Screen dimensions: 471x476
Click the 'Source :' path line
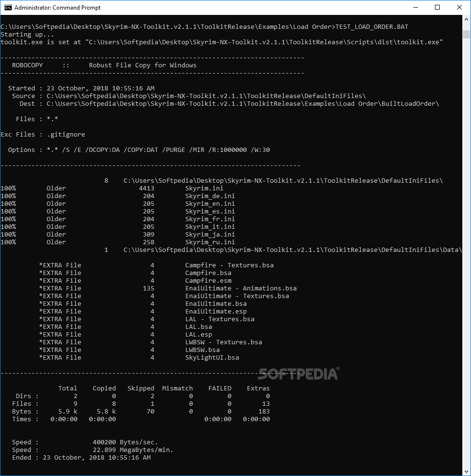pos(189,96)
